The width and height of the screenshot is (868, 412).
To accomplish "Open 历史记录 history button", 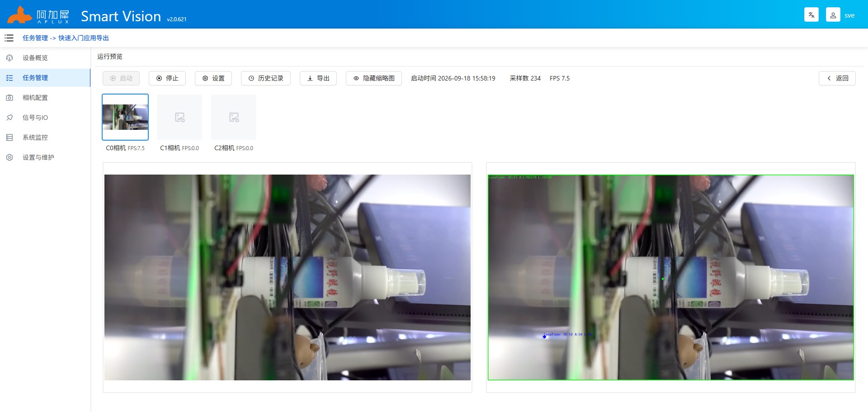I will [266, 78].
